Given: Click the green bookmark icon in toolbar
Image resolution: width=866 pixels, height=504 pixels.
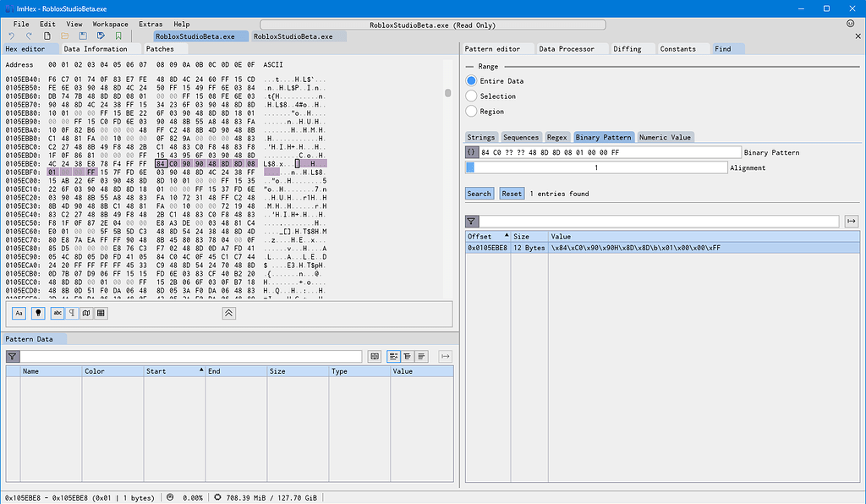Looking at the screenshot, I should (118, 36).
